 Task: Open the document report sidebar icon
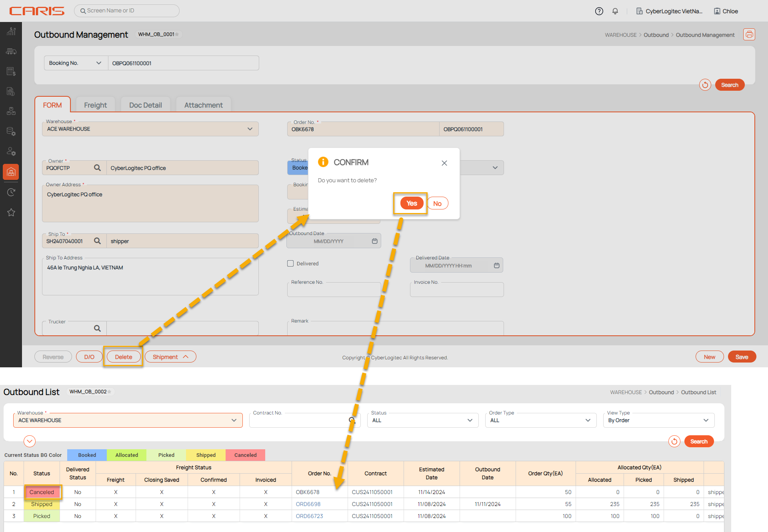tap(11, 92)
